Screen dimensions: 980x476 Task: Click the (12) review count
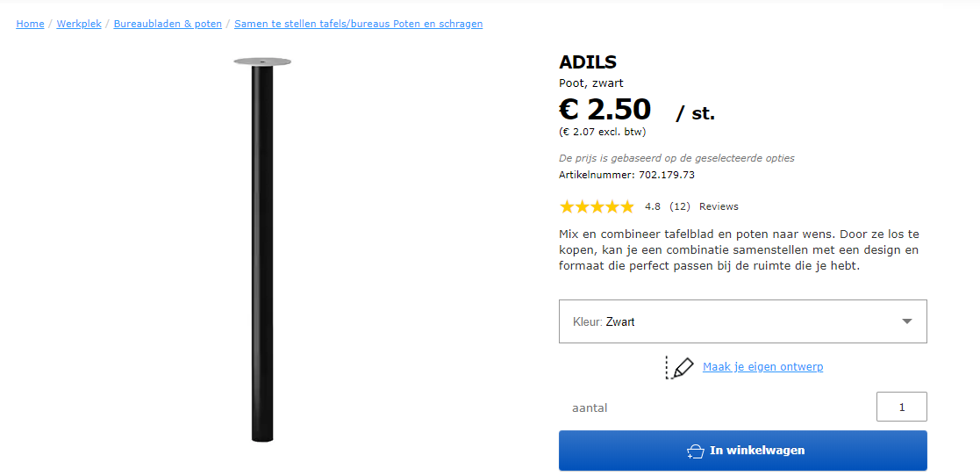point(680,207)
